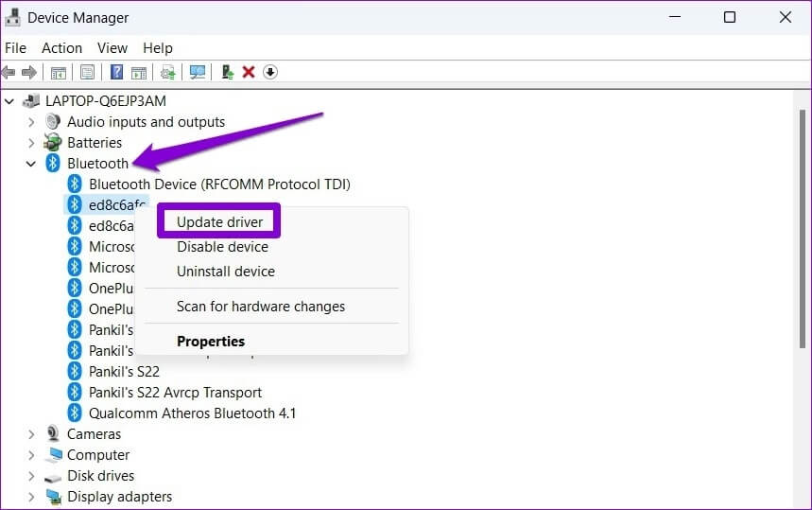Click Bluetooth icon beside Qualcomm Atheros Bluetooth 4.1

click(75, 413)
